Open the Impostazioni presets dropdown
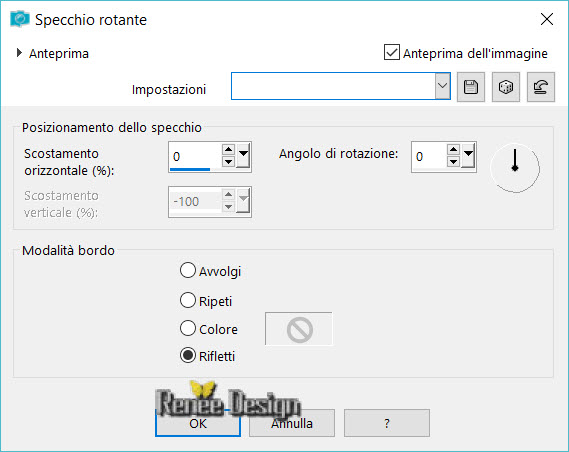 [x=442, y=86]
